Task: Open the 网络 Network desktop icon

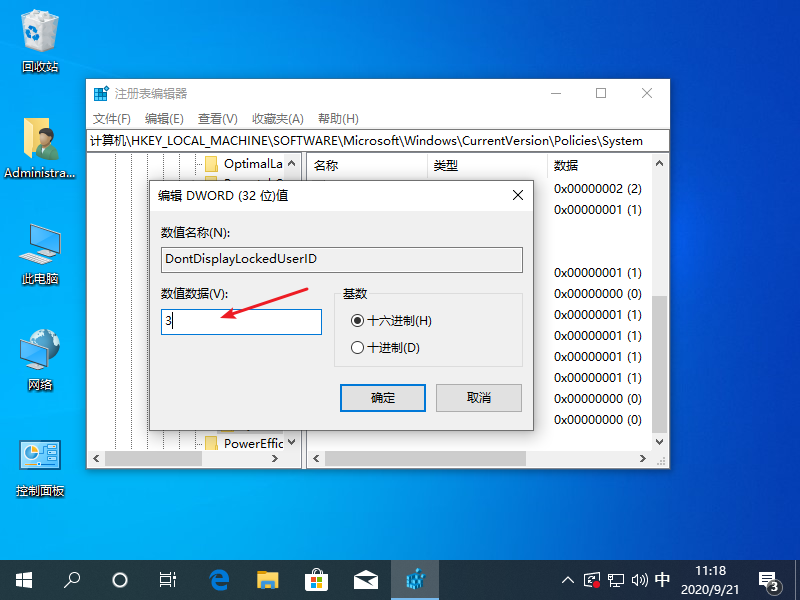Action: click(x=39, y=355)
